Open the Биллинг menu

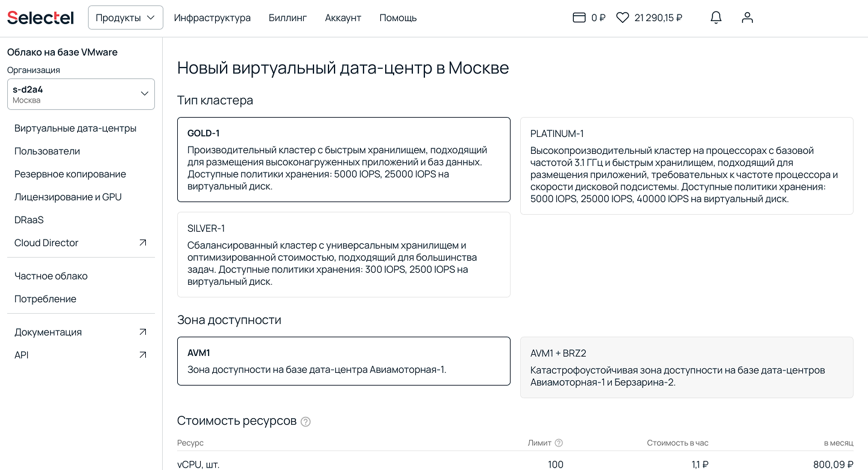288,18
